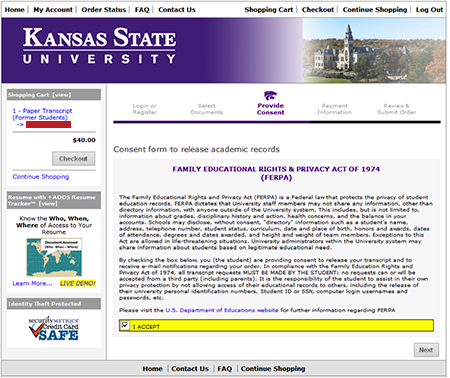
Task: Click Continue Shopping link in sidebar
Action: 41,177
